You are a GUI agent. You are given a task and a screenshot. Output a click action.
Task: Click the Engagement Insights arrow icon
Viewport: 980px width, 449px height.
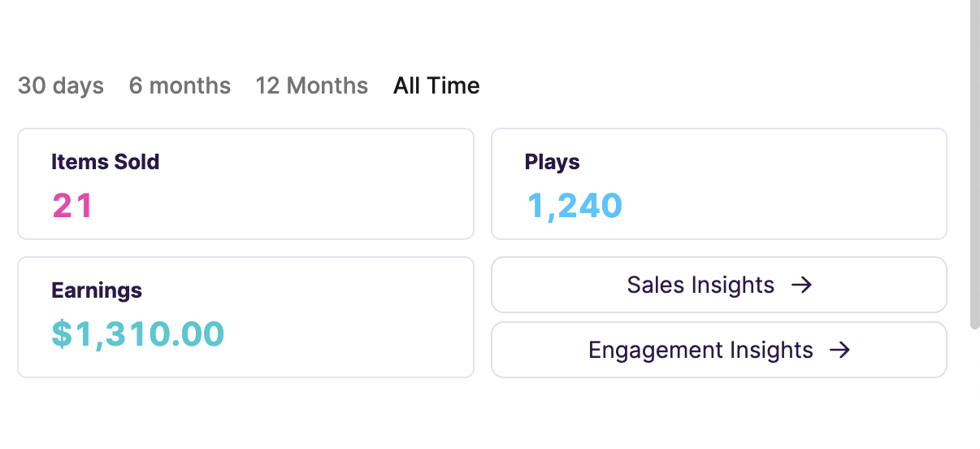(839, 350)
